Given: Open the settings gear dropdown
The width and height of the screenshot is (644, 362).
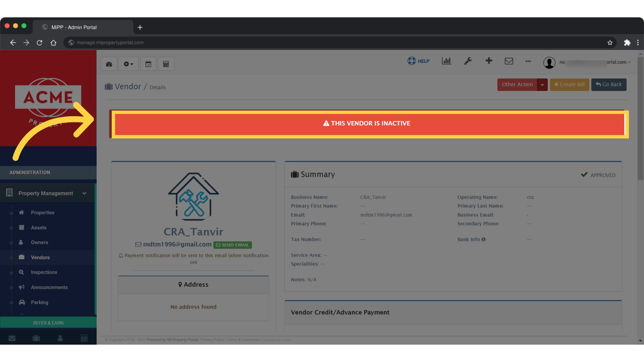Looking at the screenshot, I should [128, 63].
